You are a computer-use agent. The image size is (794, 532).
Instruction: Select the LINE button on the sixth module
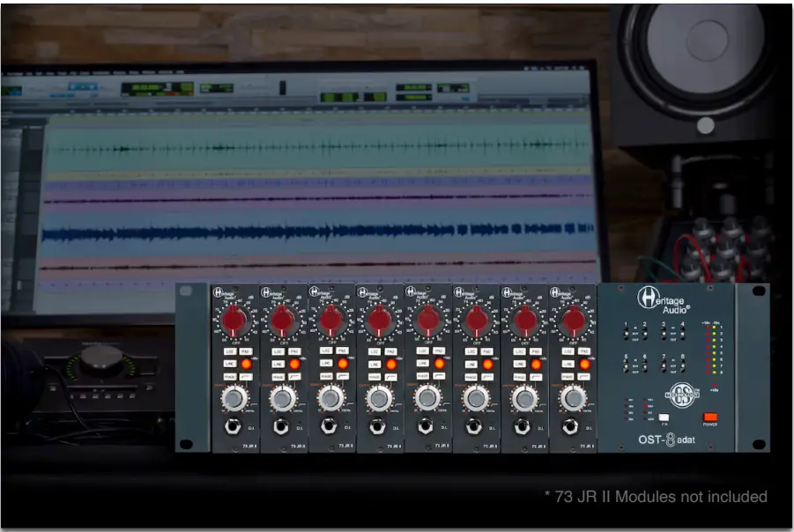(x=471, y=364)
